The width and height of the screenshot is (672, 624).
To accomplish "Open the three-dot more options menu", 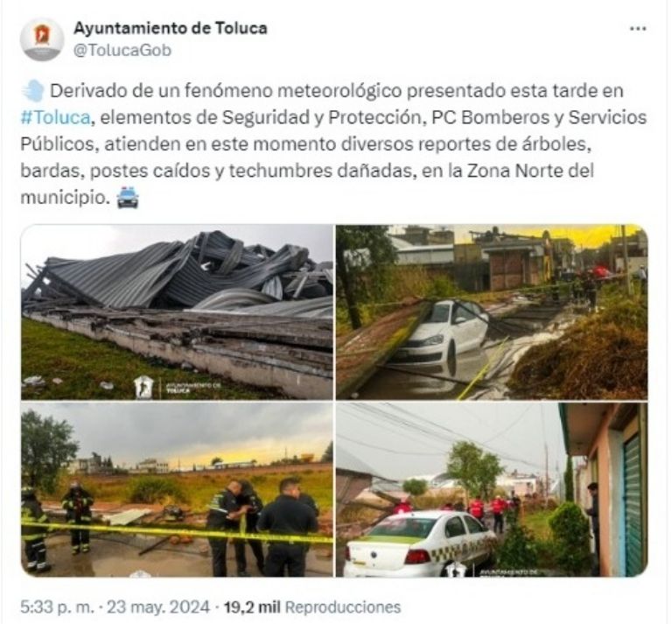I will (x=637, y=29).
